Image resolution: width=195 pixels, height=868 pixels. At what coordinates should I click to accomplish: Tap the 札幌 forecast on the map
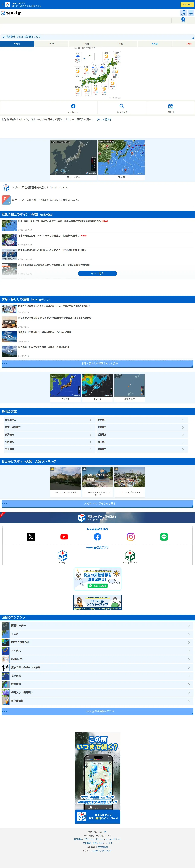106,57
